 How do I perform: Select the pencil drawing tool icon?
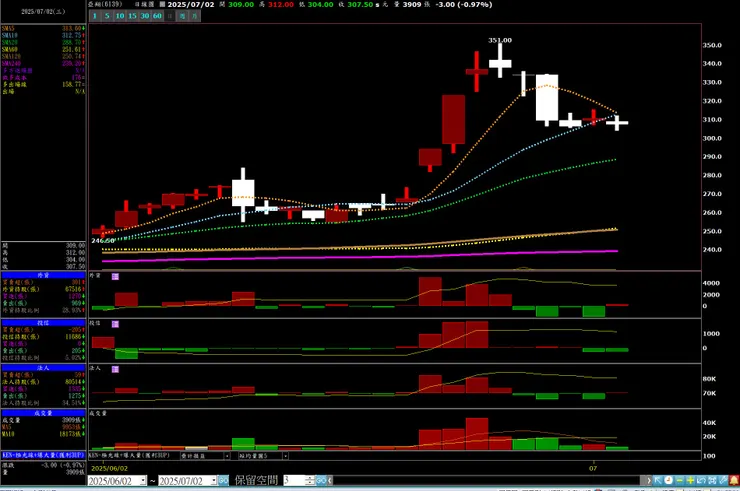[723, 481]
